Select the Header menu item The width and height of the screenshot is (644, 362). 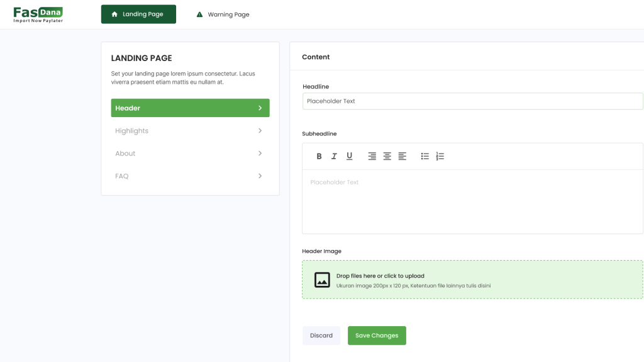click(x=190, y=108)
